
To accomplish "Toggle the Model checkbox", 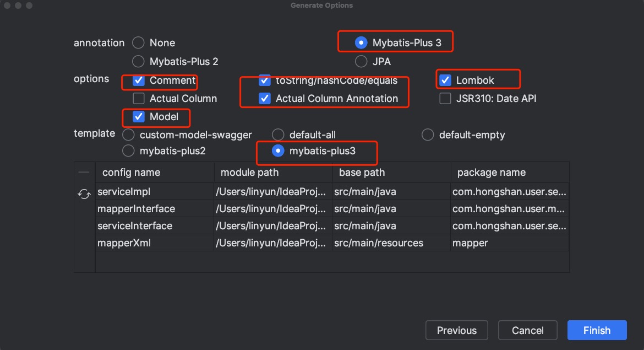I will pyautogui.click(x=139, y=117).
